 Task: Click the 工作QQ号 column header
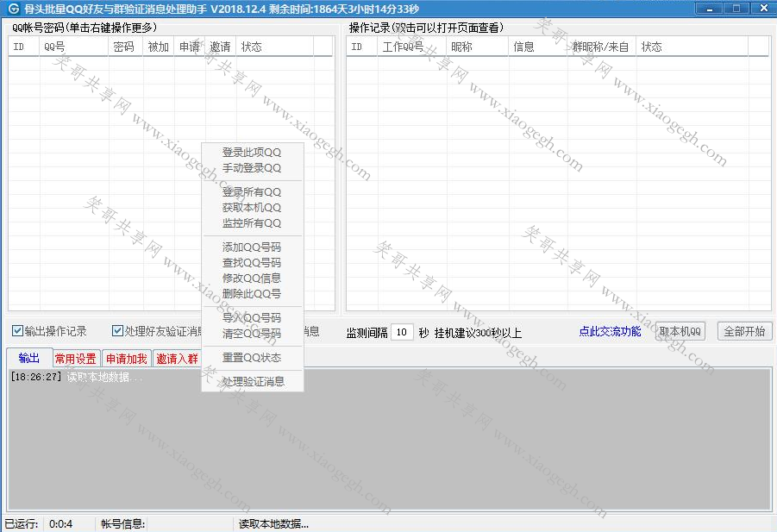412,47
